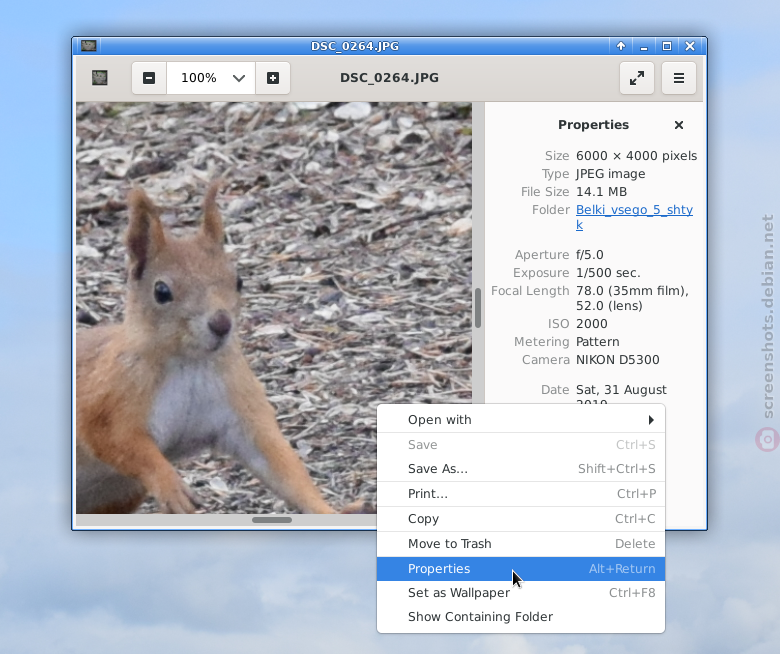The image size is (780, 654).
Task: Close the Properties sidebar panel
Action: click(679, 125)
